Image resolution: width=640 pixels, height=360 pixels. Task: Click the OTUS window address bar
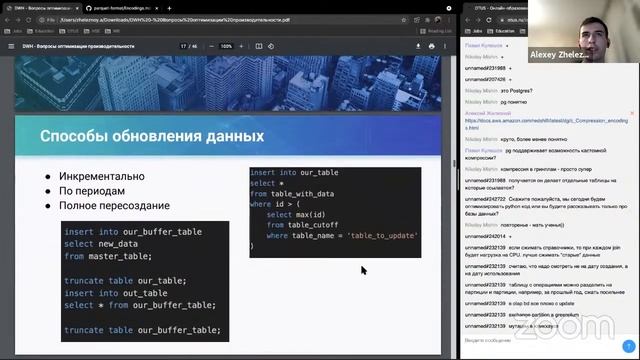tap(513, 20)
